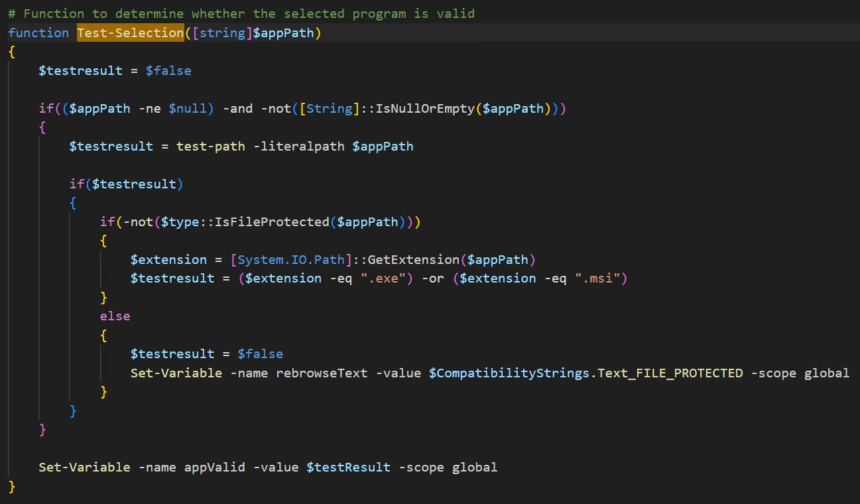Viewport: 860px width, 504px height.
Task: Click the -or operator between extension checks
Action: pos(432,279)
